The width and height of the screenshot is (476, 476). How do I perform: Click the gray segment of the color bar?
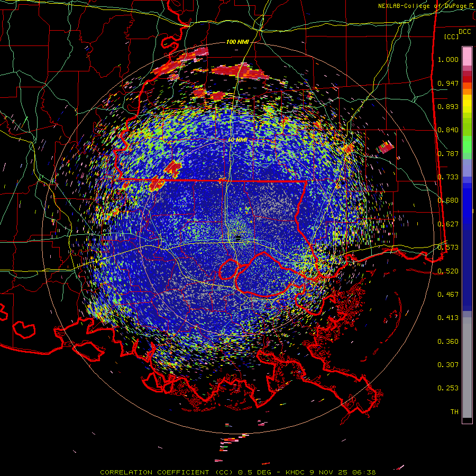point(467,368)
